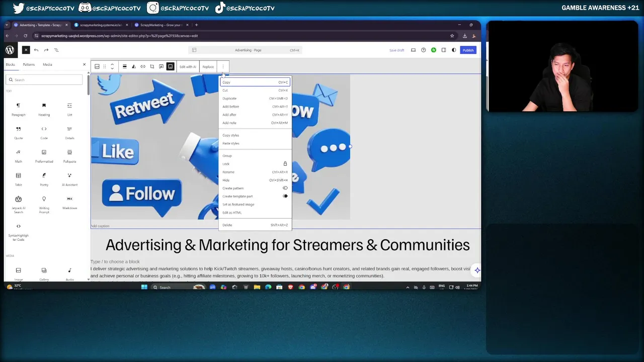Click the image block type icon

pos(97,66)
